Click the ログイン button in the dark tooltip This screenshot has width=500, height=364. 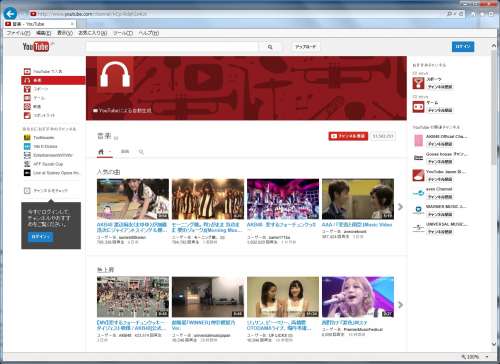(40, 236)
